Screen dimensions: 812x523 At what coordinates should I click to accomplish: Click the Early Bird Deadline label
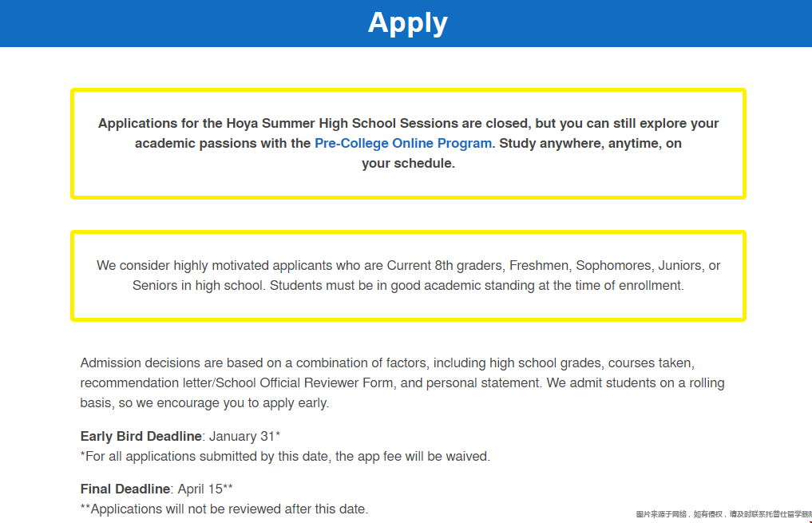coord(141,436)
